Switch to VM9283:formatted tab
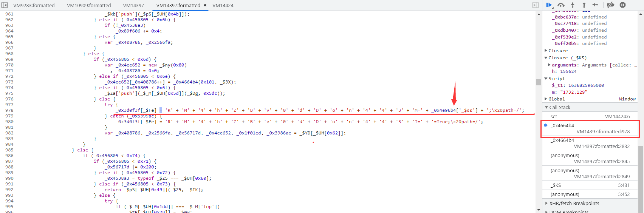This screenshot has width=644, height=213. coord(34,5)
